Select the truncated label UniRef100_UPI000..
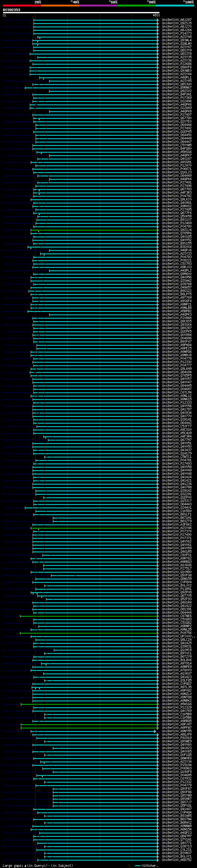The width and height of the screenshot is (197, 868). coord(179,636)
